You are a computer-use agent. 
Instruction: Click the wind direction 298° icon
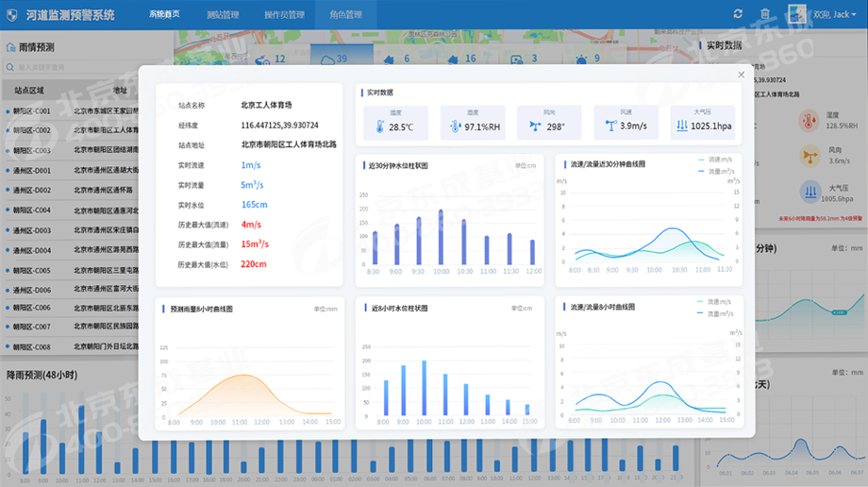coord(535,126)
